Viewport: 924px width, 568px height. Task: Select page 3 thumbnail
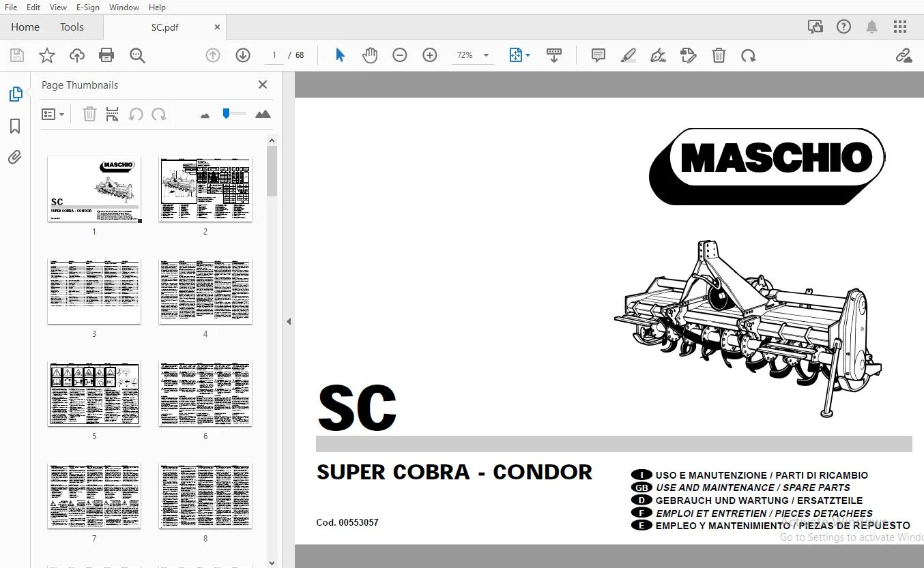coord(94,291)
